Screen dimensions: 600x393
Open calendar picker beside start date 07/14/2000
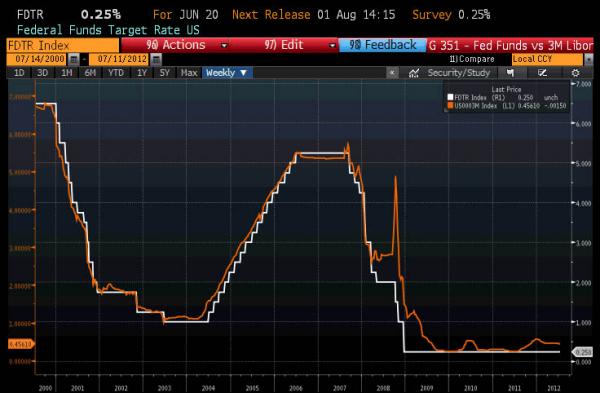[x=74, y=59]
